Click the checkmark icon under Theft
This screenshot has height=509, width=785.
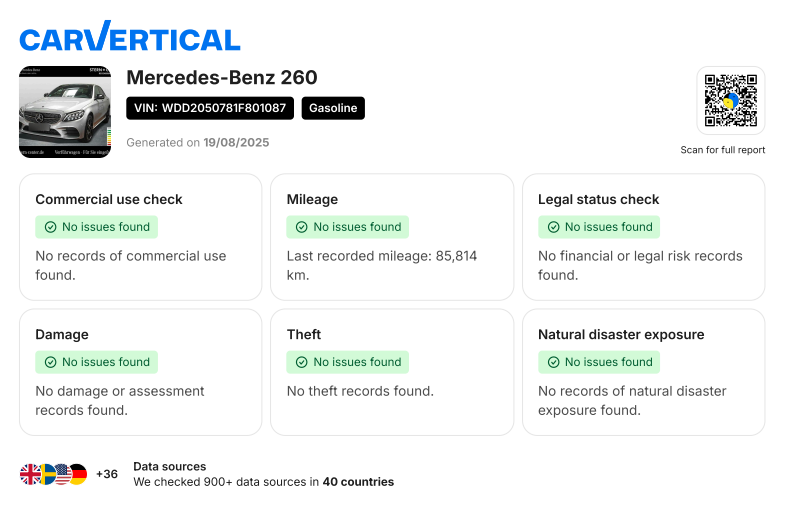301,362
